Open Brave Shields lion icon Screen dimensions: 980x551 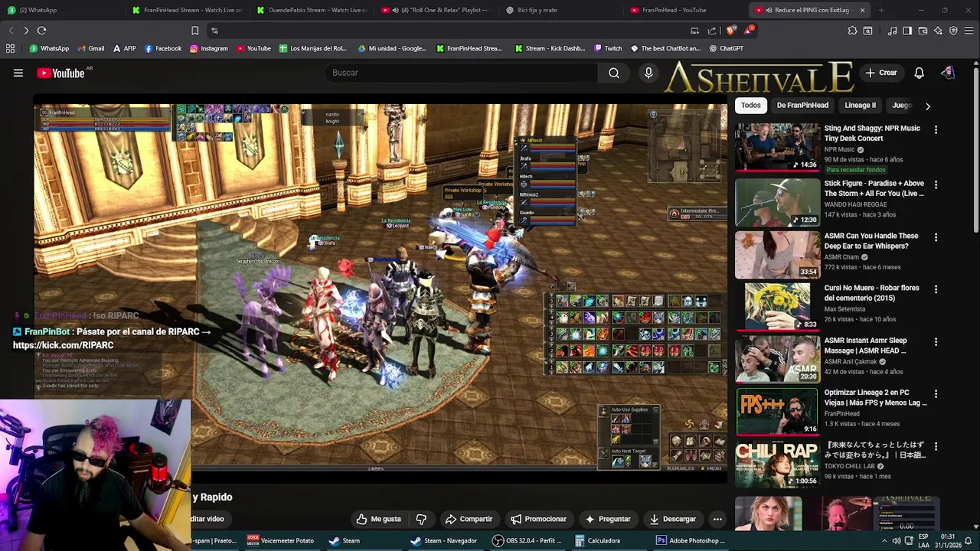[x=730, y=31]
